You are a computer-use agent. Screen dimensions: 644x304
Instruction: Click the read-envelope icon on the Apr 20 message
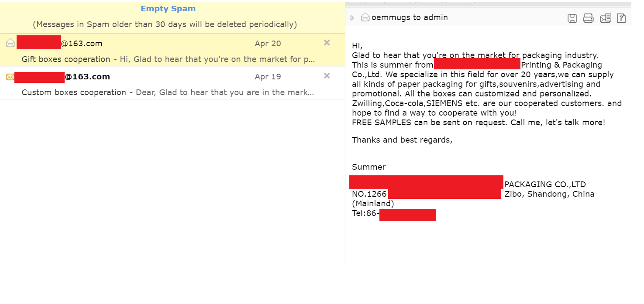click(x=10, y=43)
